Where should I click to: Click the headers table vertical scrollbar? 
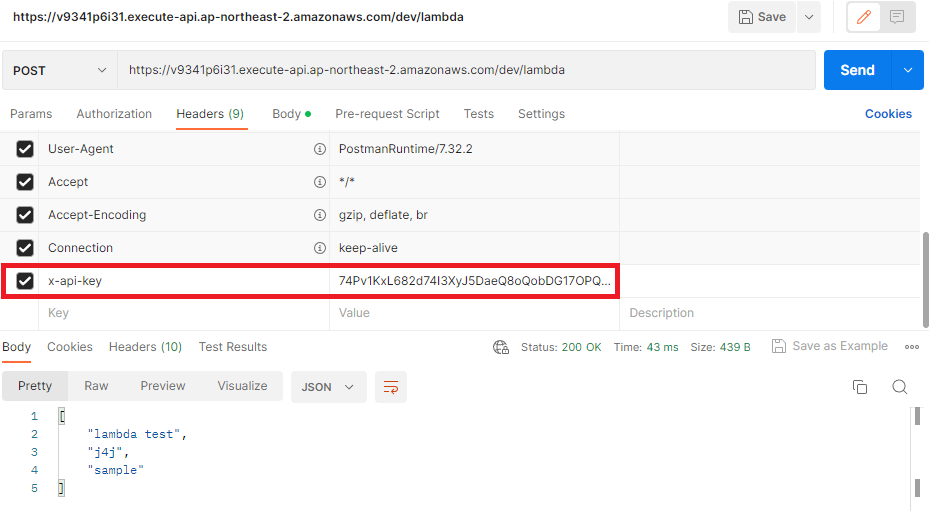tap(926, 279)
